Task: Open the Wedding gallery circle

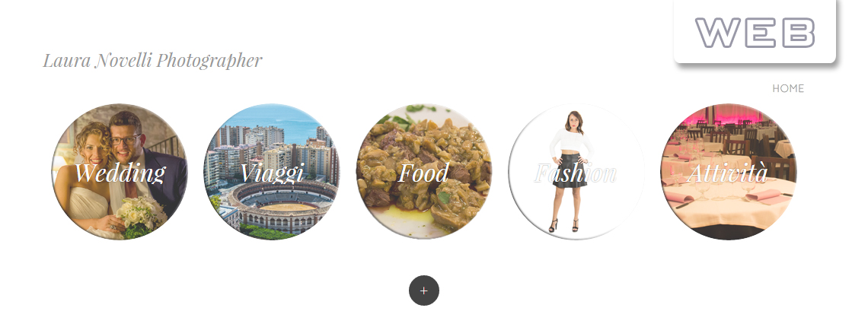Action: pyautogui.click(x=120, y=172)
